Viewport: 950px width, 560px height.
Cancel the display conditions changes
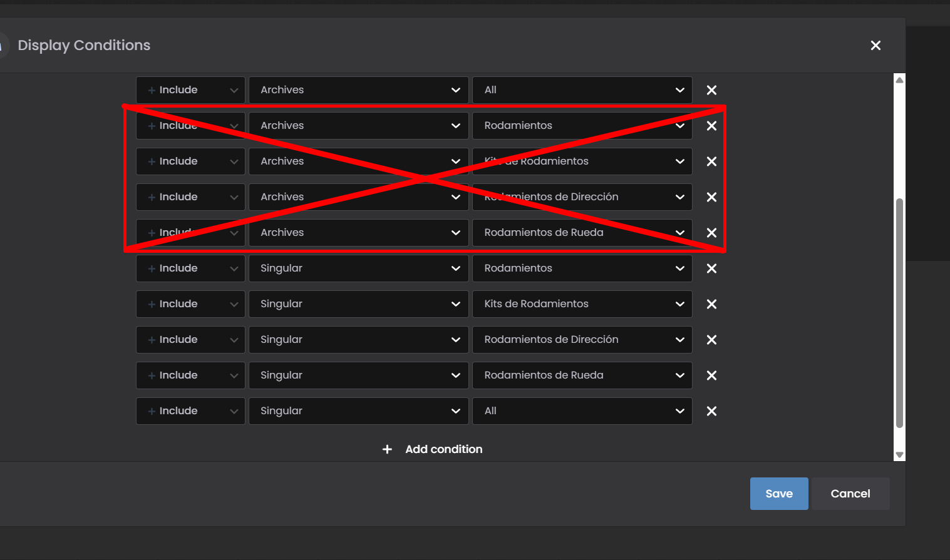coord(850,494)
